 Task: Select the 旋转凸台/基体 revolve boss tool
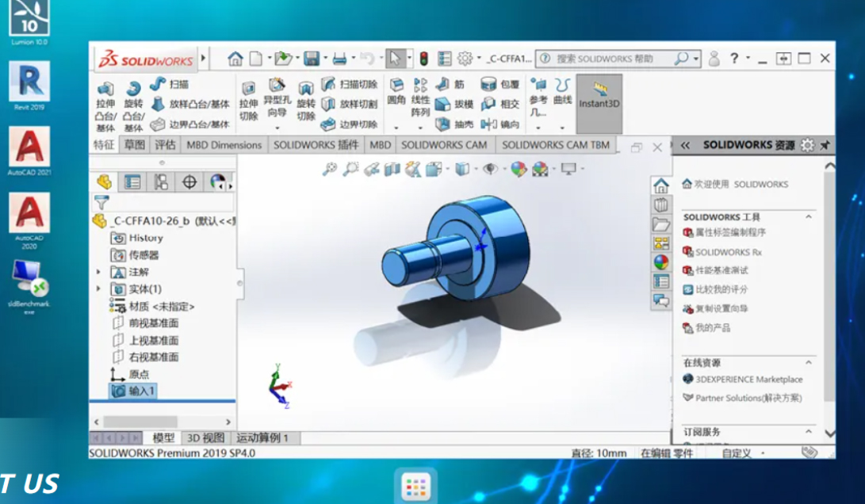pyautogui.click(x=133, y=106)
